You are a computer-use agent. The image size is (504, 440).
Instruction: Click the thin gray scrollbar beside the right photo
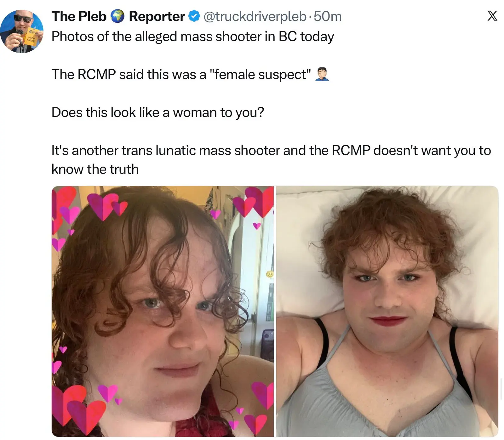pyautogui.click(x=502, y=388)
